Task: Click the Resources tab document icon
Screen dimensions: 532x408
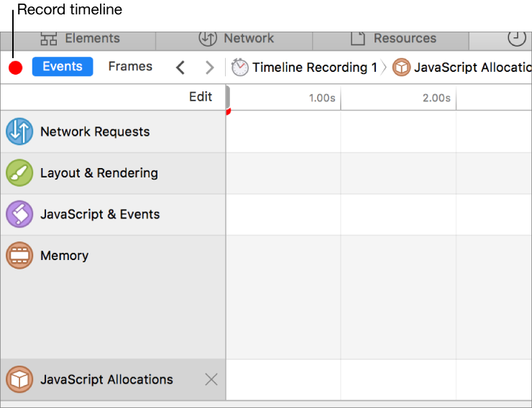Action: (x=357, y=38)
